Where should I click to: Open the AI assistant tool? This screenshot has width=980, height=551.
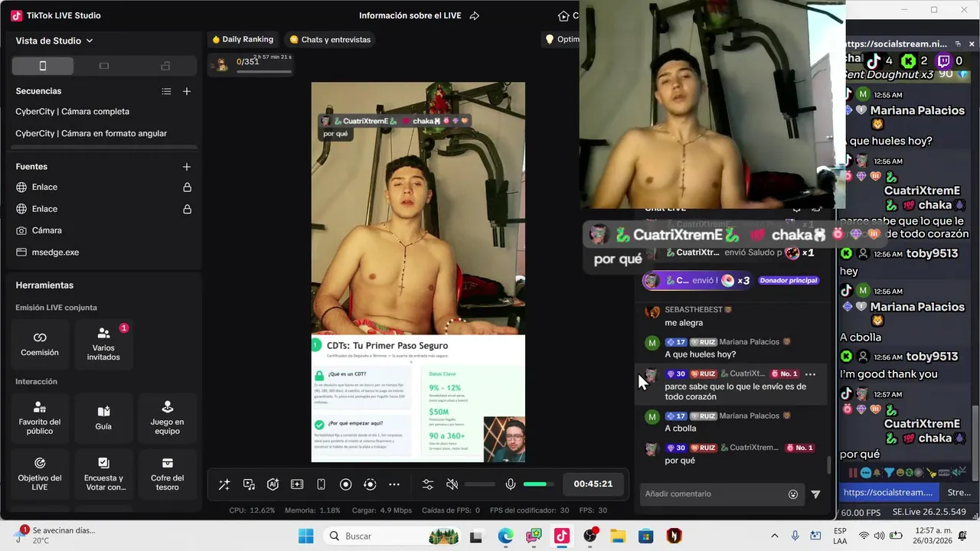point(273,484)
